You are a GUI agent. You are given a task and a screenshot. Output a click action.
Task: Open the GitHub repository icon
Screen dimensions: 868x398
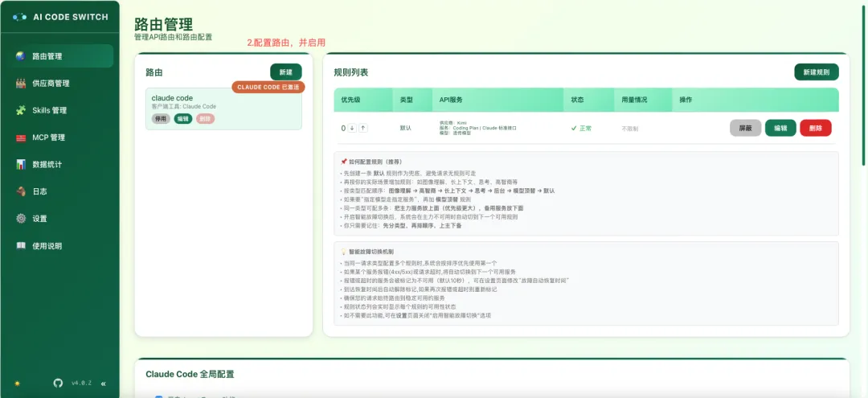tap(58, 383)
